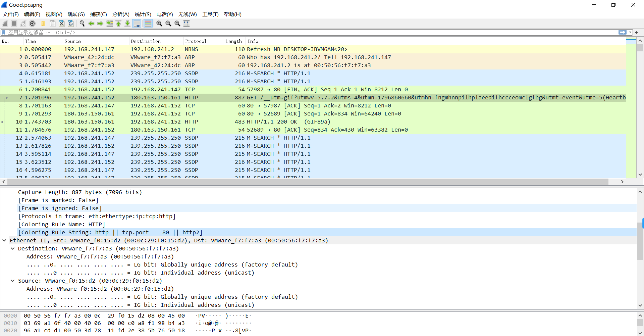Click the zoom out magnifier icon
Viewport: 644px width, 336px height.
pyautogui.click(x=168, y=23)
